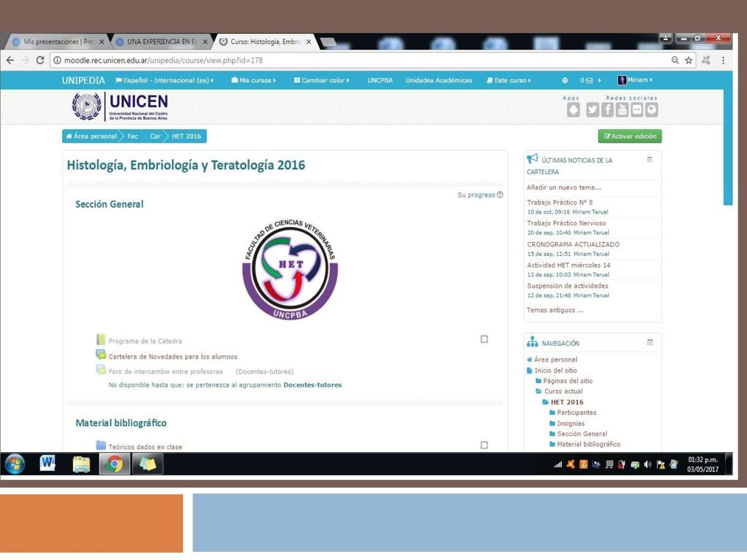747x560 pixels.
Task: Open the Miriam user menu
Action: [635, 80]
